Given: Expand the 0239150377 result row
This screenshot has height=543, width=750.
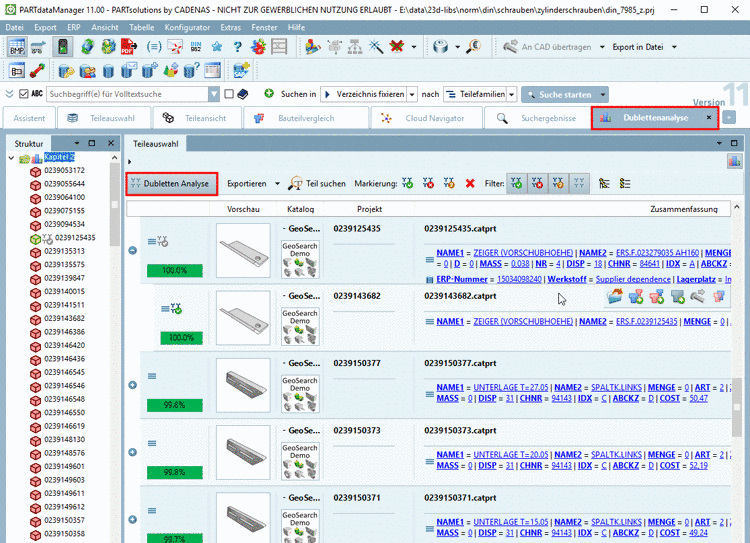Looking at the screenshot, I should pyautogui.click(x=133, y=385).
